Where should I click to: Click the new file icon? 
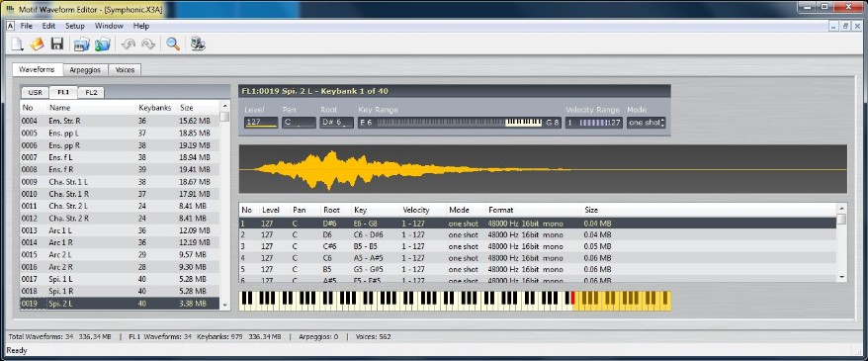pos(17,45)
